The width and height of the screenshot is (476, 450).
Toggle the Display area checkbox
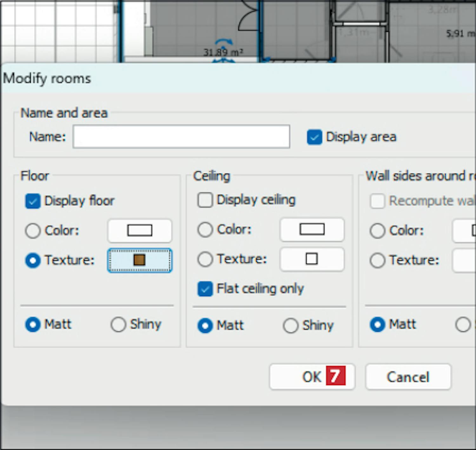coord(314,137)
